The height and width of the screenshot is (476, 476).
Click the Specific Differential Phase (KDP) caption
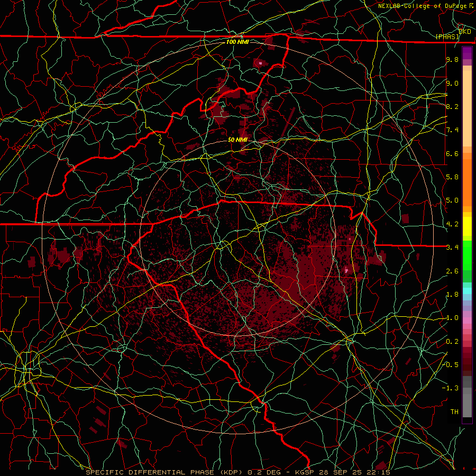tap(164, 472)
